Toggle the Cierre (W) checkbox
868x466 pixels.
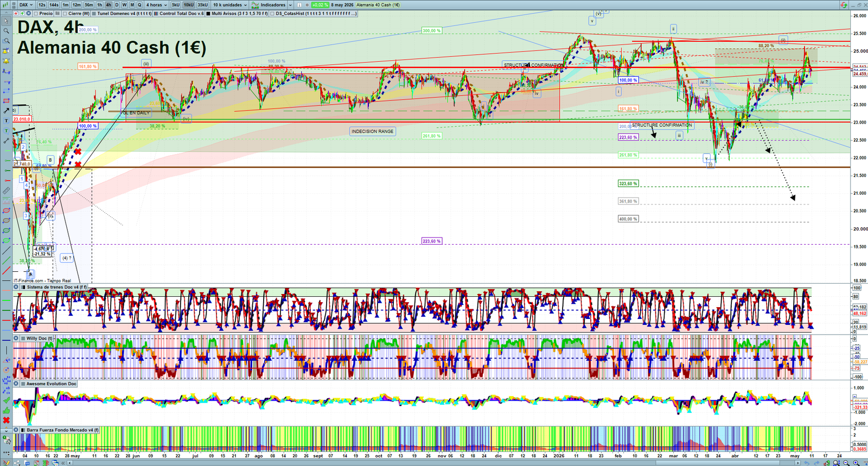tap(65, 14)
